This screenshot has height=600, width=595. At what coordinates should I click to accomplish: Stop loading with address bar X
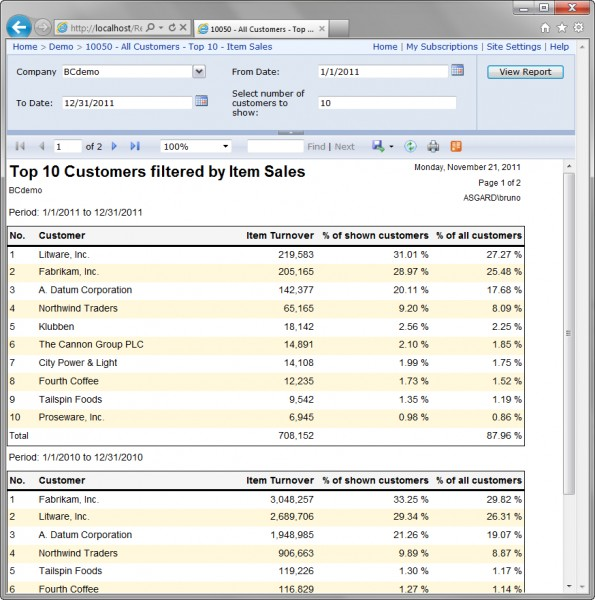(x=183, y=27)
